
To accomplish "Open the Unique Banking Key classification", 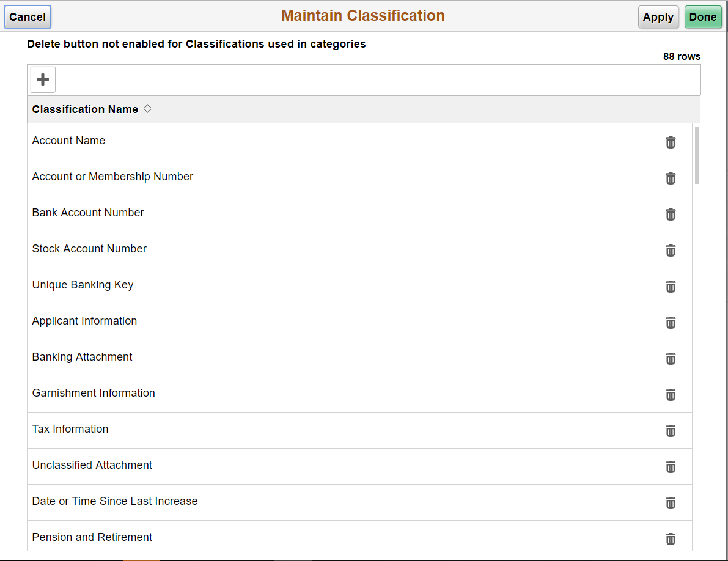I will (83, 285).
